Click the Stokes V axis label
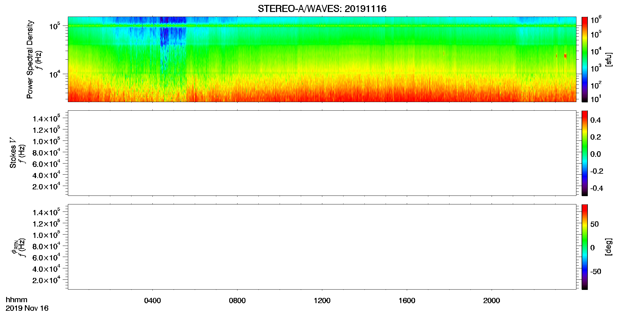Viewport: 644px width, 332px height. coord(13,153)
